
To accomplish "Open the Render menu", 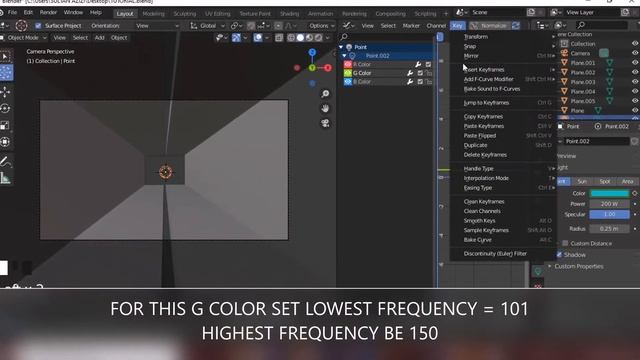I will (x=48, y=13).
